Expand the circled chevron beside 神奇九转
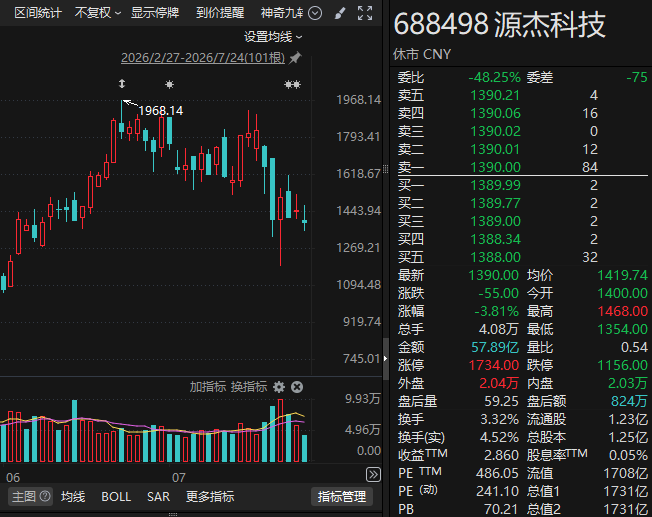This screenshot has height=517, width=652. pyautogui.click(x=315, y=13)
